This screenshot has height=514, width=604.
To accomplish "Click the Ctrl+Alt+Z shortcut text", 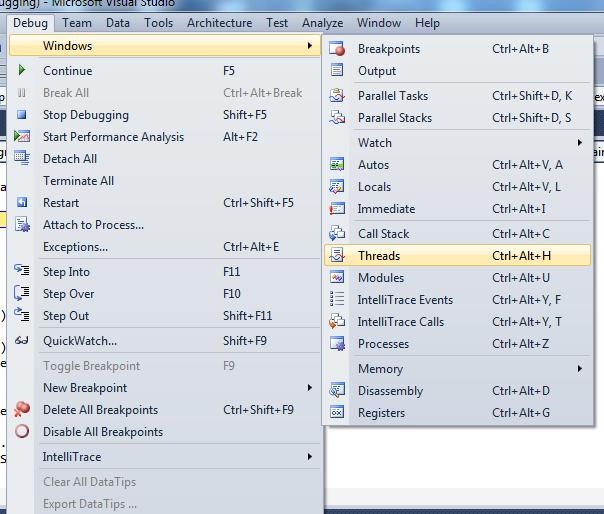I will [521, 344].
